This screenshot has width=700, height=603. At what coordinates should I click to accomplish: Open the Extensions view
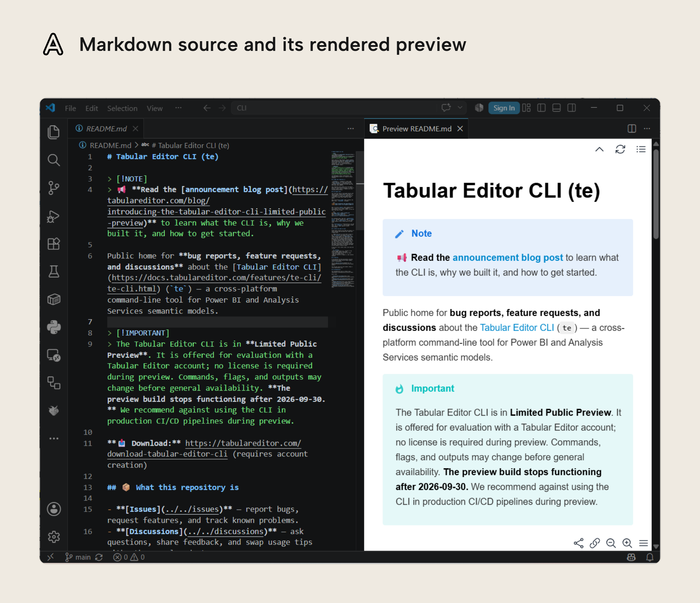[54, 244]
